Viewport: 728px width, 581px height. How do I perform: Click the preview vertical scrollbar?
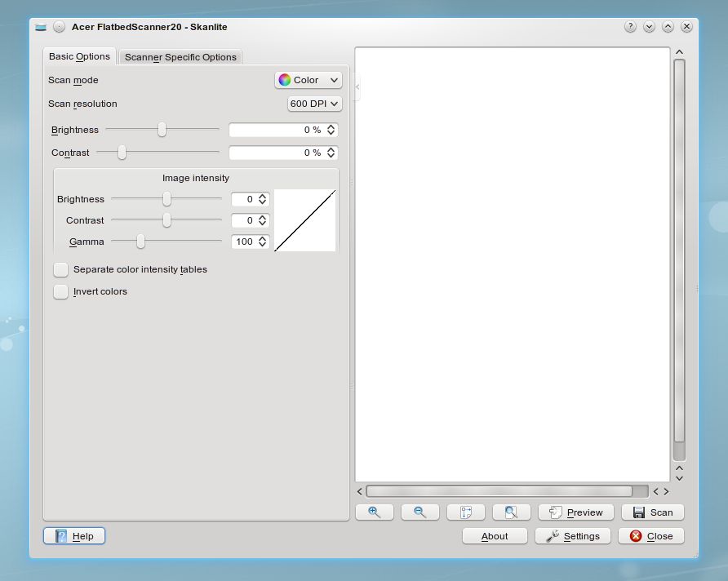(679, 259)
